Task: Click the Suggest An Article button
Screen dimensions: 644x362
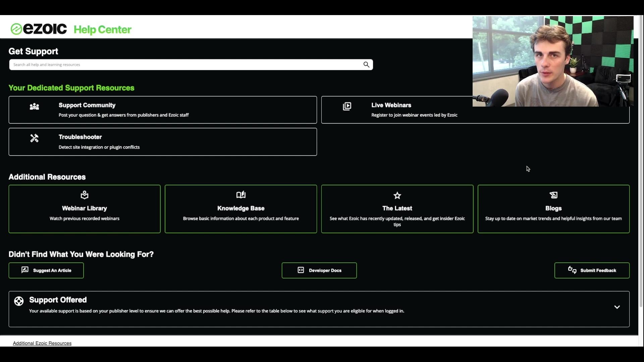Action: pos(46,270)
